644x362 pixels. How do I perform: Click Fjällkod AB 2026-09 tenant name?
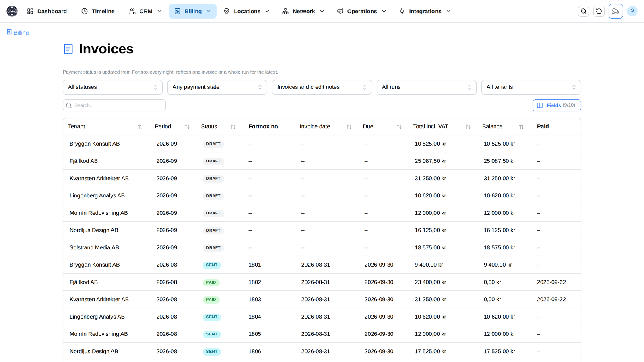pyautogui.click(x=84, y=161)
